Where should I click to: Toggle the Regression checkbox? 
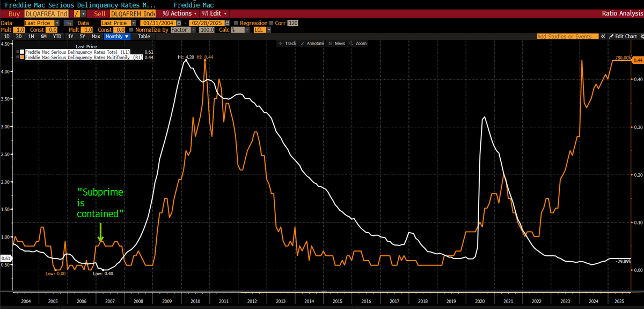pos(236,23)
